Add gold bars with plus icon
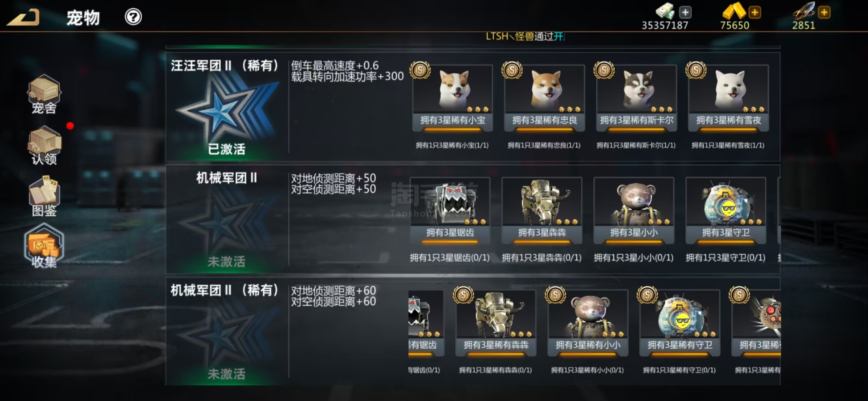Screen dimensions: 868x401 [755, 13]
